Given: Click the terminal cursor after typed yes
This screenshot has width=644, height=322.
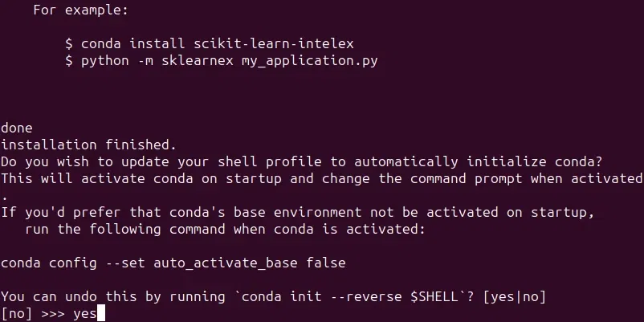Looking at the screenshot, I should (x=101, y=313).
